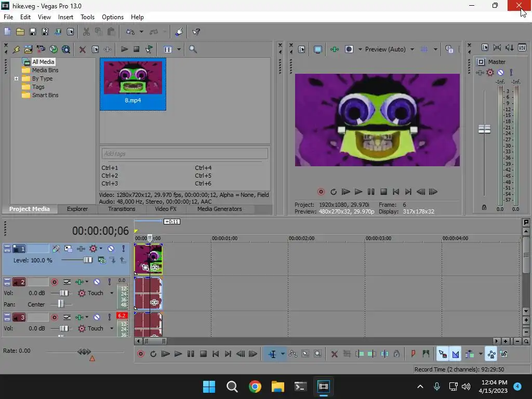This screenshot has width=532, height=399.
Task: Switch to the Media Generators tab
Action: click(220, 209)
